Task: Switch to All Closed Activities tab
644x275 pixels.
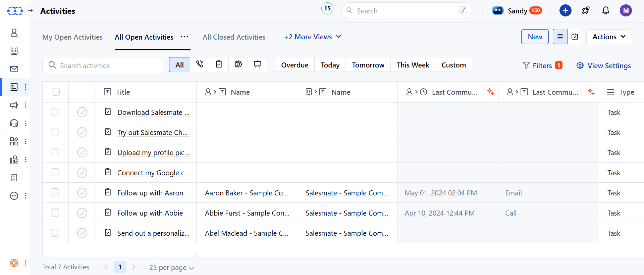Action: [234, 37]
